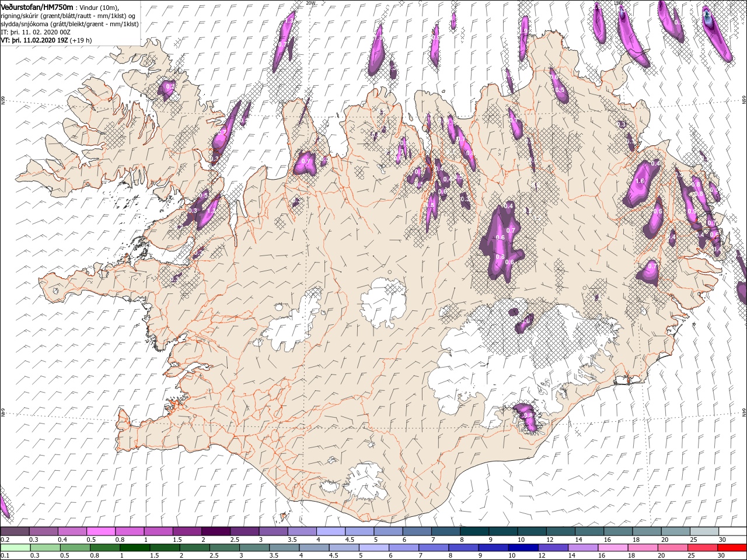Pick the 8–9 dark teal snow swatch
The width and height of the screenshot is (747, 560).
coord(474,531)
